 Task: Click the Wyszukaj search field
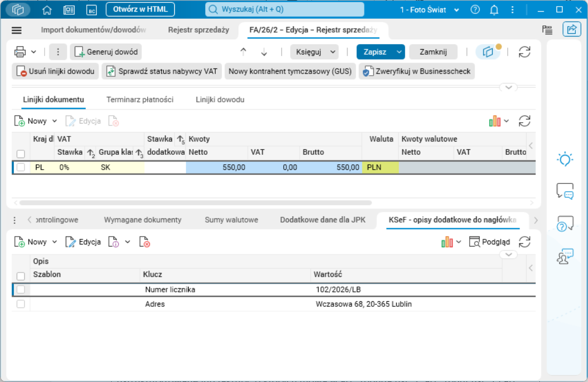pos(285,9)
